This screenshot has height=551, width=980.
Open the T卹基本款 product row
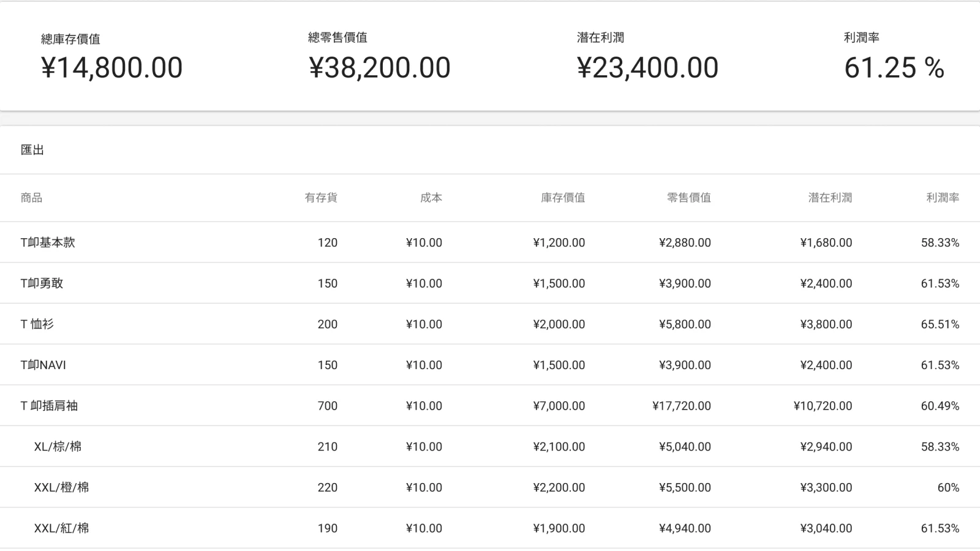48,242
